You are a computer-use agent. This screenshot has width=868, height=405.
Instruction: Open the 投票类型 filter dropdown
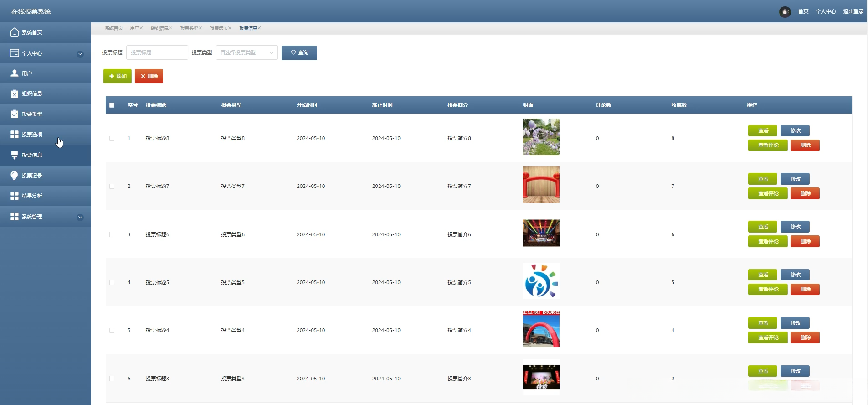click(247, 52)
